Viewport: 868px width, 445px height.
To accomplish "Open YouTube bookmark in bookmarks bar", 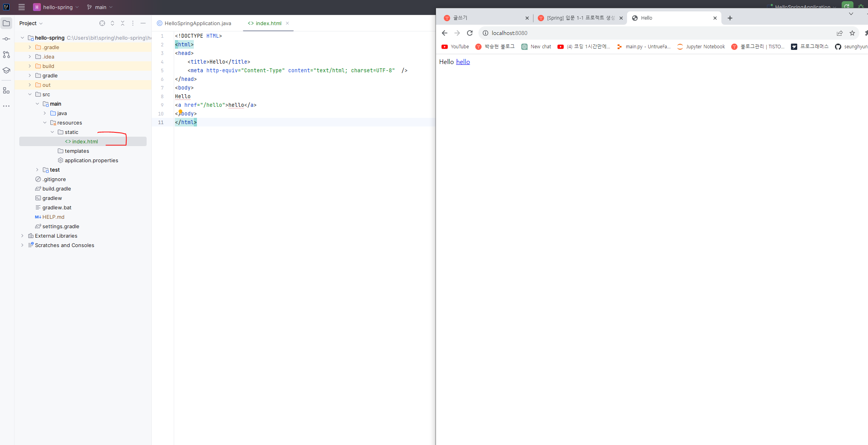I will coord(455,47).
